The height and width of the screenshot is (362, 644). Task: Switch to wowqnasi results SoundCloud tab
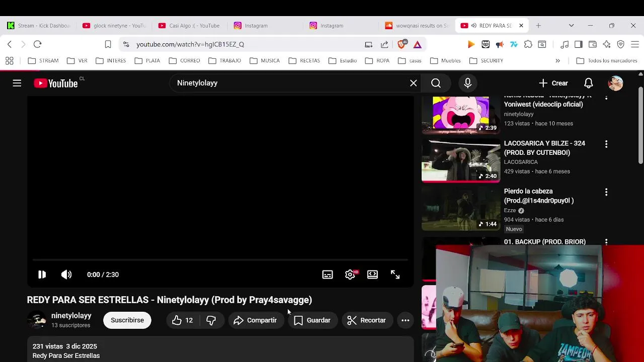click(x=417, y=26)
